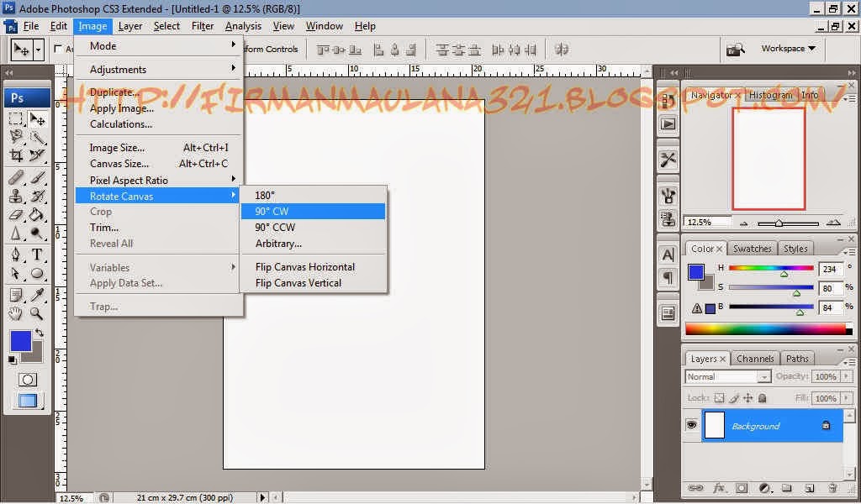Select the Pen tool
This screenshot has height=504, width=861.
click(x=16, y=255)
